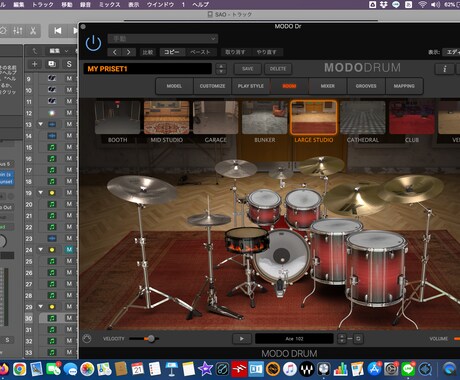Screen dimensions: 460x380
Task: Switch to the GROOVES tab
Action: pos(366,86)
